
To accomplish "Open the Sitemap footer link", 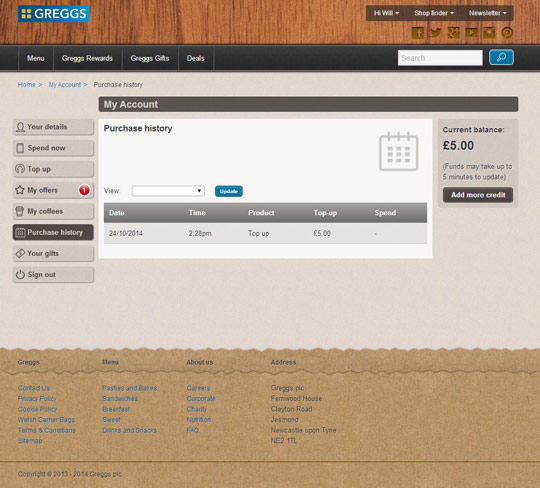I will click(x=30, y=441).
